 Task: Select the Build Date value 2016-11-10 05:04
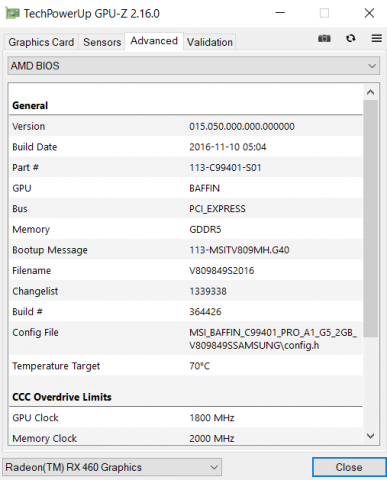point(228,147)
